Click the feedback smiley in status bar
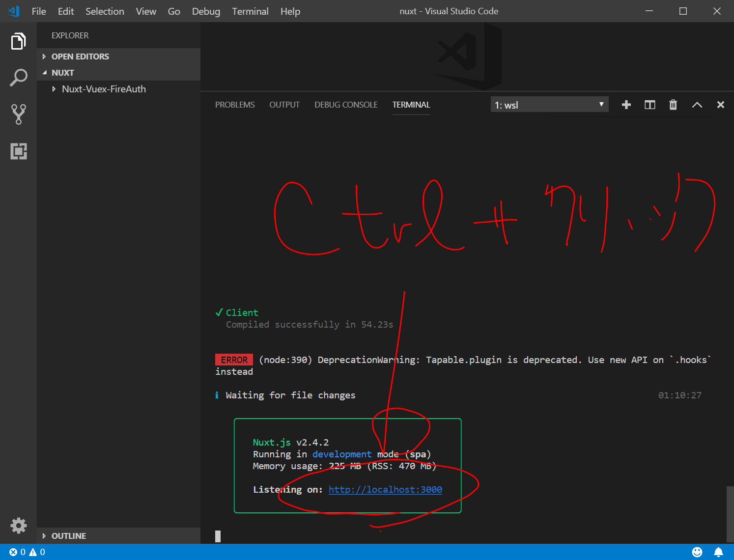 697,552
